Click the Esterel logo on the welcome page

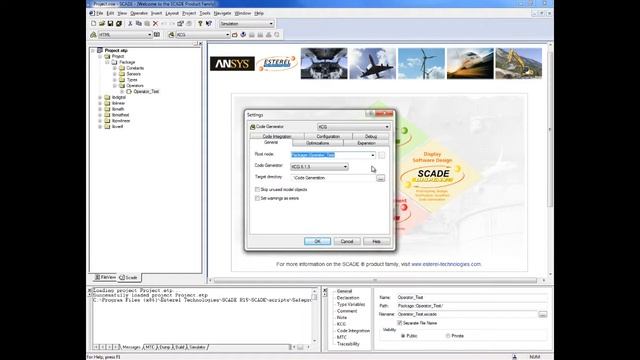pos(277,63)
